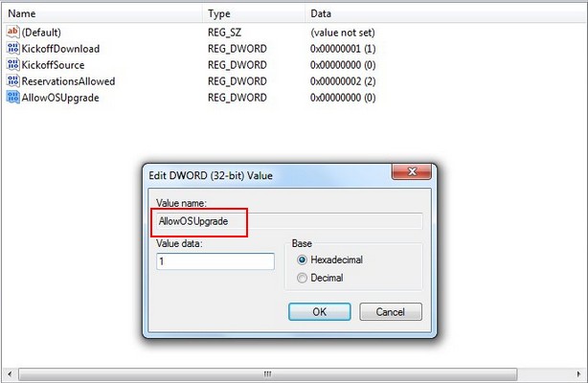Click the KickoffSource DWORD icon
This screenshot has height=383, width=588.
[12, 64]
